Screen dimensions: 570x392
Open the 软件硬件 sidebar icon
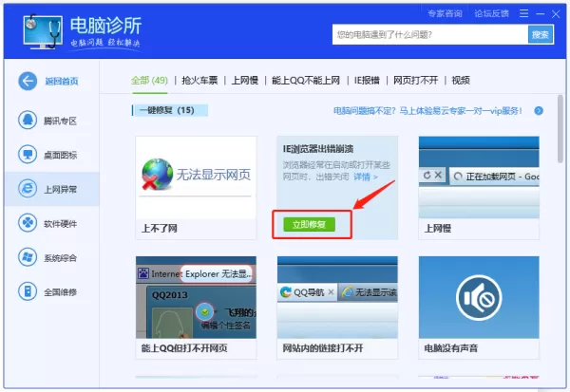click(28, 223)
